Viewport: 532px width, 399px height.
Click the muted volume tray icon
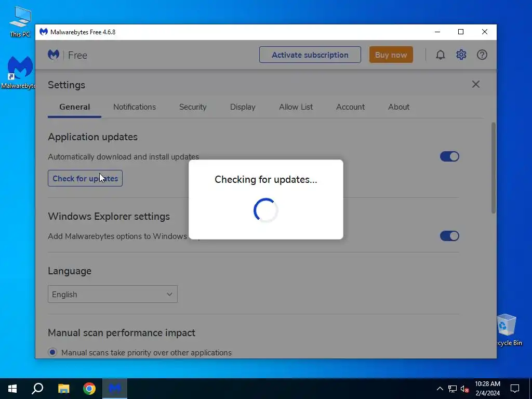(464, 389)
